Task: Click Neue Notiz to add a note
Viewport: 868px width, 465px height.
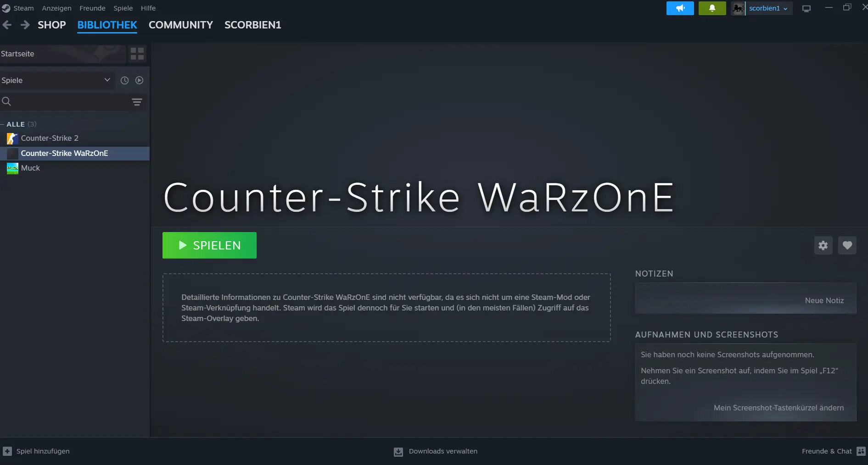Action: pos(824,300)
